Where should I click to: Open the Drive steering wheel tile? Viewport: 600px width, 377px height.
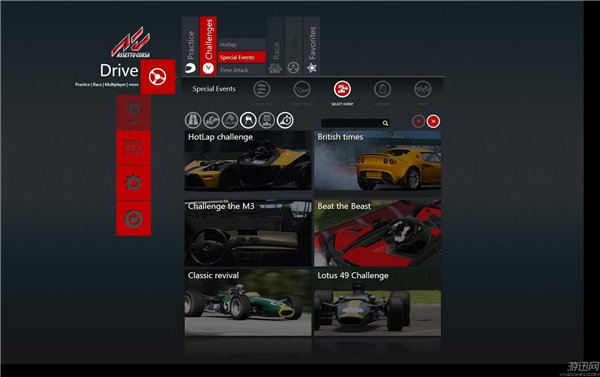(158, 77)
